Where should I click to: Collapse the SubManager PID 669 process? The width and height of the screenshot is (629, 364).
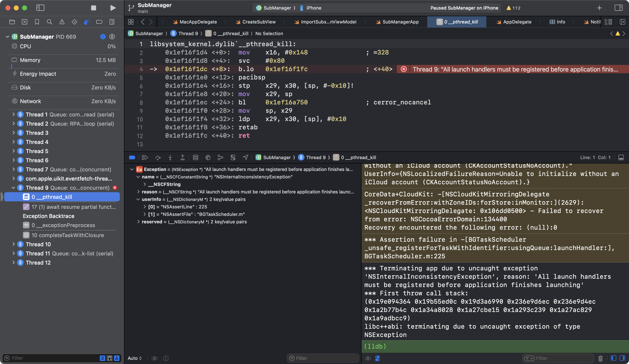click(x=7, y=37)
